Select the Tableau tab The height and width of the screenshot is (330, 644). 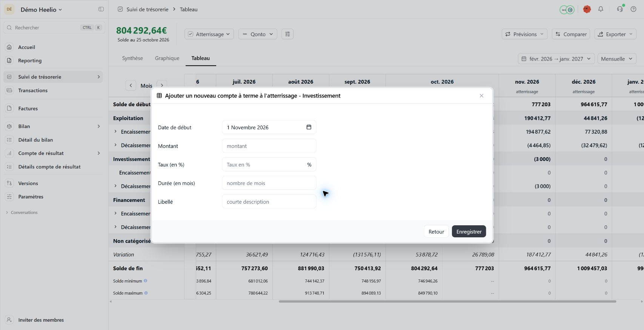201,58
